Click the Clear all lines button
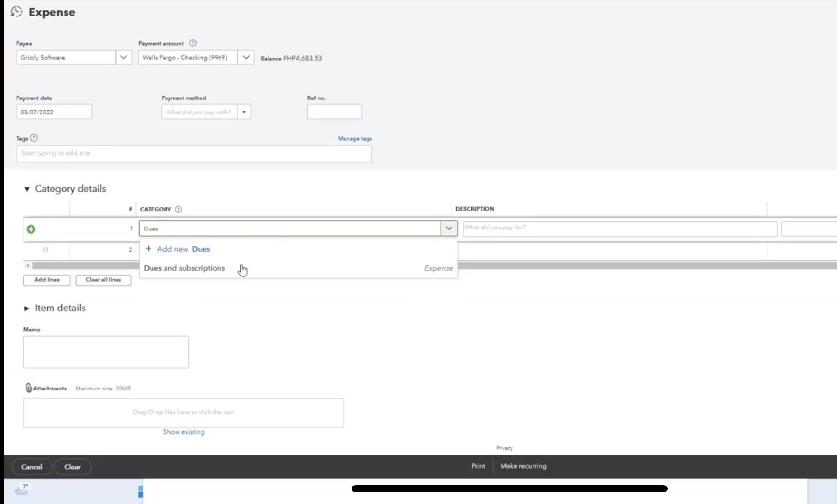837x504 pixels. (103, 280)
